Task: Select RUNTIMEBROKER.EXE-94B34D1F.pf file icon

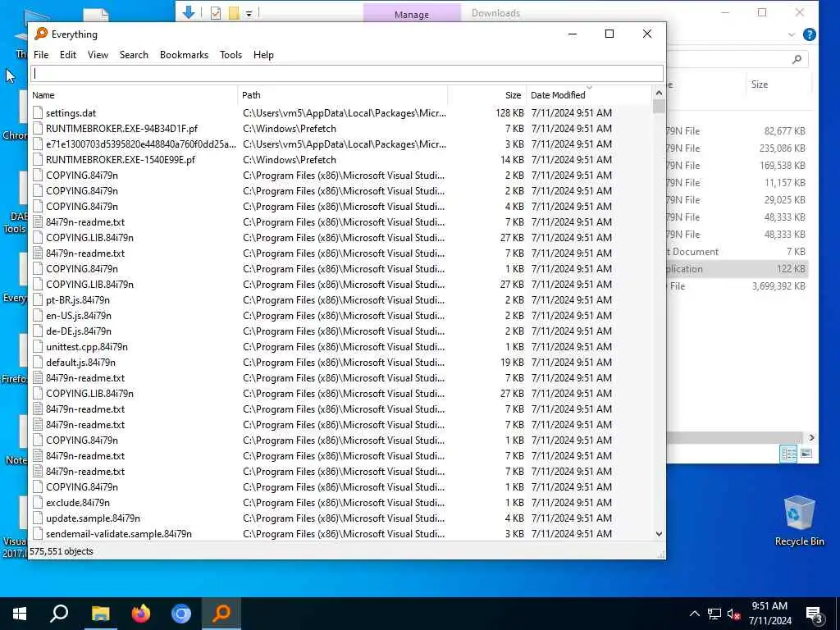Action: [38, 128]
